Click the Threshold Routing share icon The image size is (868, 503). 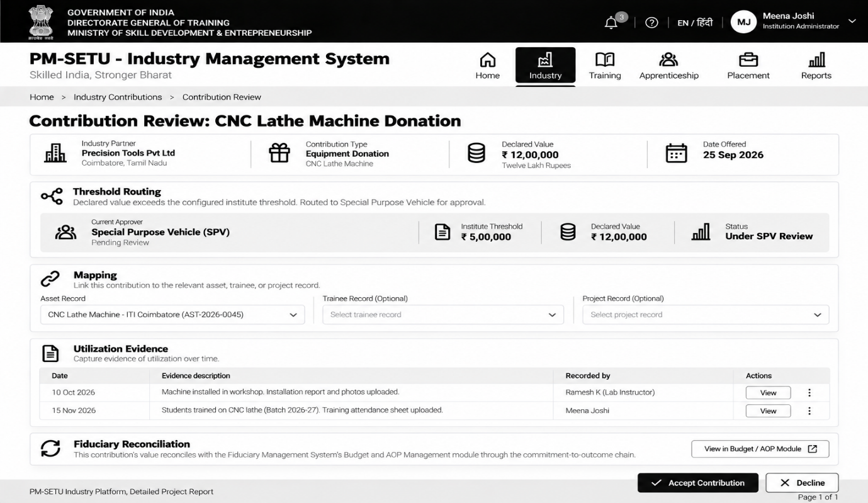coord(52,196)
